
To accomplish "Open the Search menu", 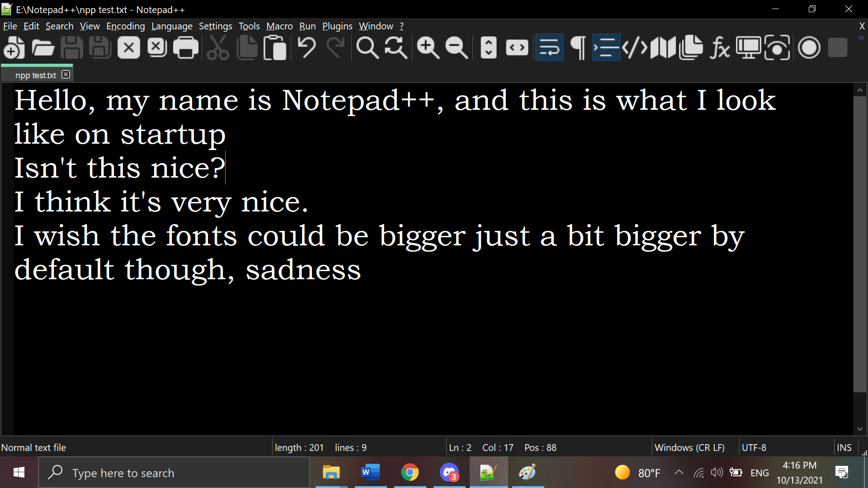I will point(59,26).
